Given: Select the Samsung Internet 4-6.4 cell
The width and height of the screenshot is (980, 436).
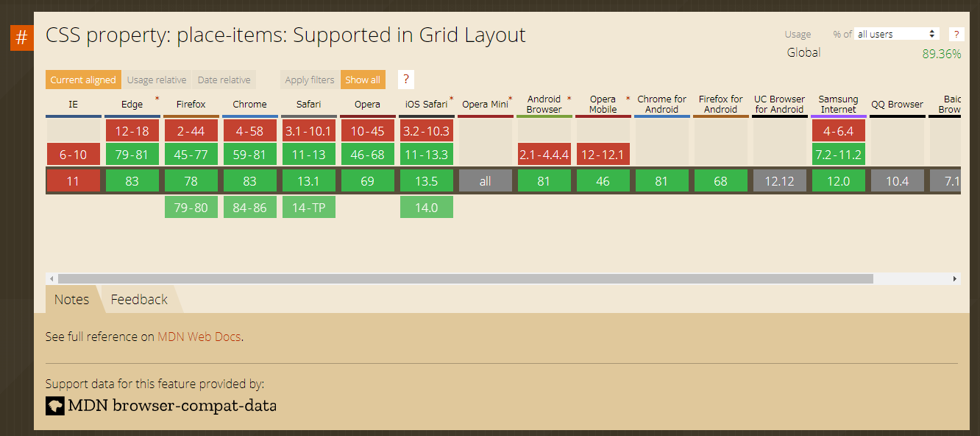Looking at the screenshot, I should pos(839,131).
